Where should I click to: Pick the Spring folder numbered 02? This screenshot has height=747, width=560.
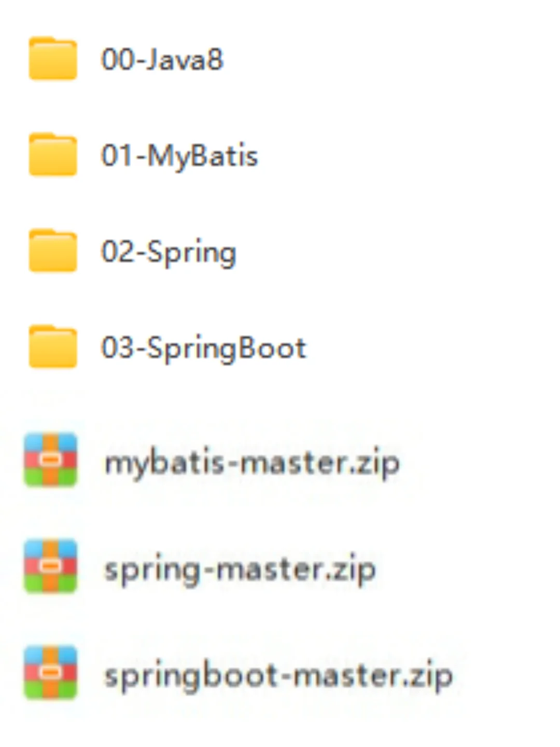point(133,251)
